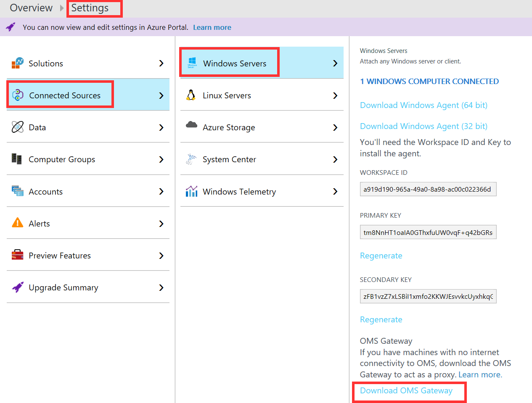Expand the System Center chevron
The image size is (532, 403).
click(335, 159)
